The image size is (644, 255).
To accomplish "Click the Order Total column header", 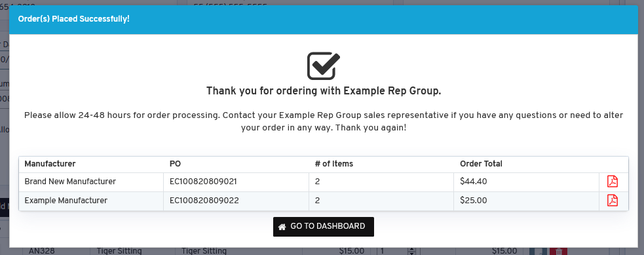I will click(x=481, y=163).
